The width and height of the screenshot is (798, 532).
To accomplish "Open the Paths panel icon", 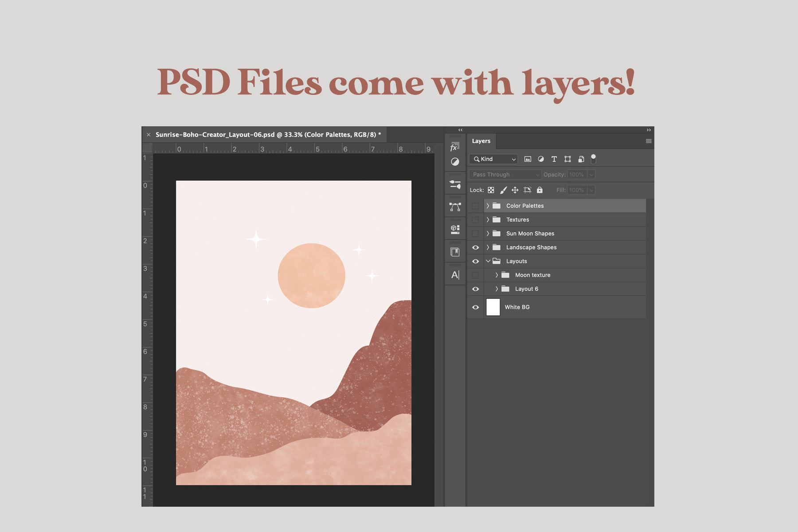I will tap(455, 207).
